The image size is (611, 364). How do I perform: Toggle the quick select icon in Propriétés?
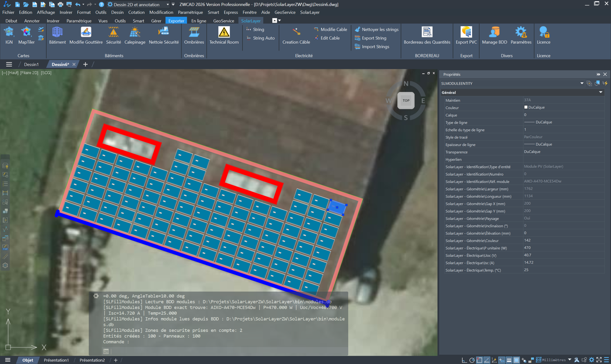pyautogui.click(x=605, y=83)
